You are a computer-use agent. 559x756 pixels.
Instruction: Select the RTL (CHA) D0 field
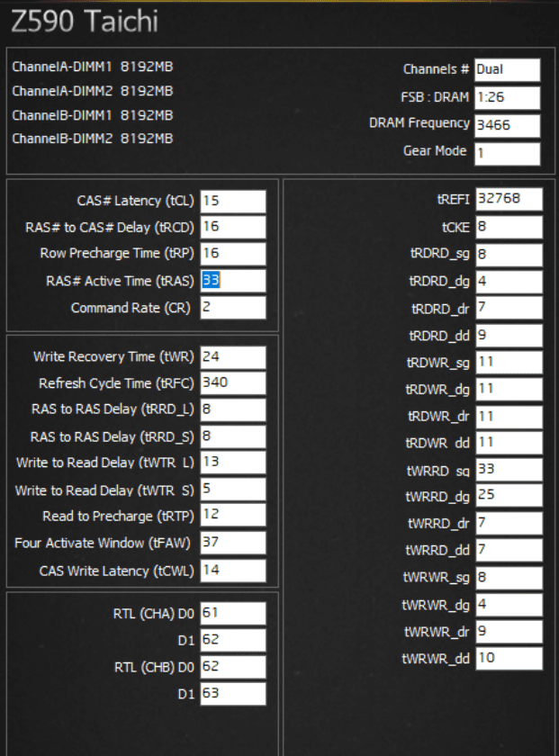point(233,613)
